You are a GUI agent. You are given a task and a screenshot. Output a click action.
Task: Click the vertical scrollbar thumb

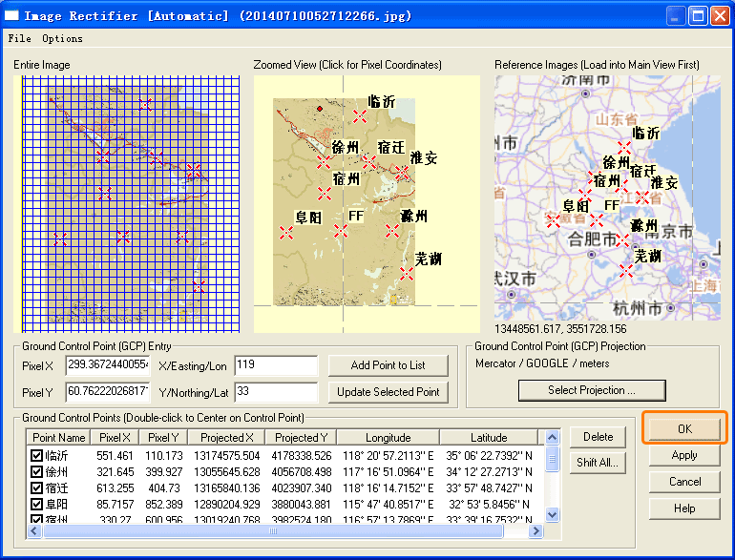[x=552, y=459]
